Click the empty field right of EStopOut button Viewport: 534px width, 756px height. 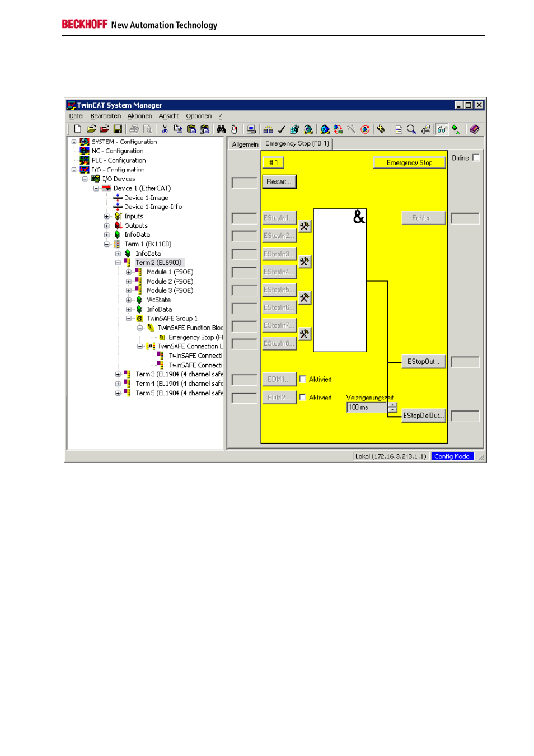(465, 362)
